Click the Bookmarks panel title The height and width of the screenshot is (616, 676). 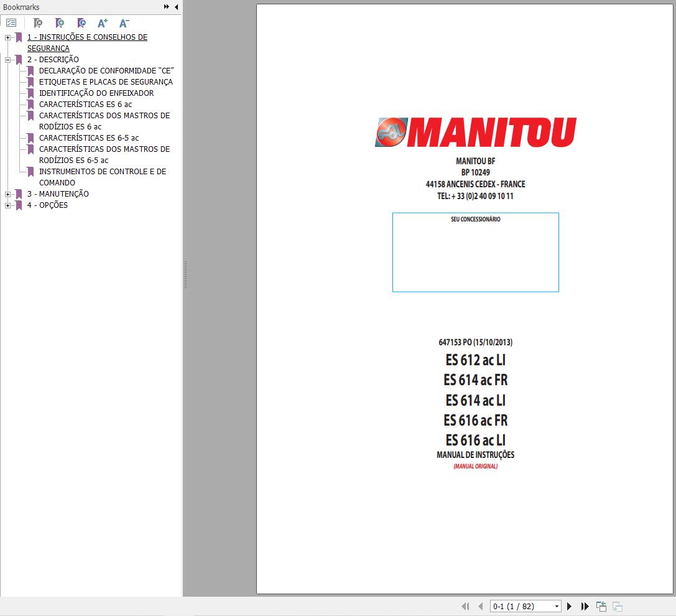21,7
